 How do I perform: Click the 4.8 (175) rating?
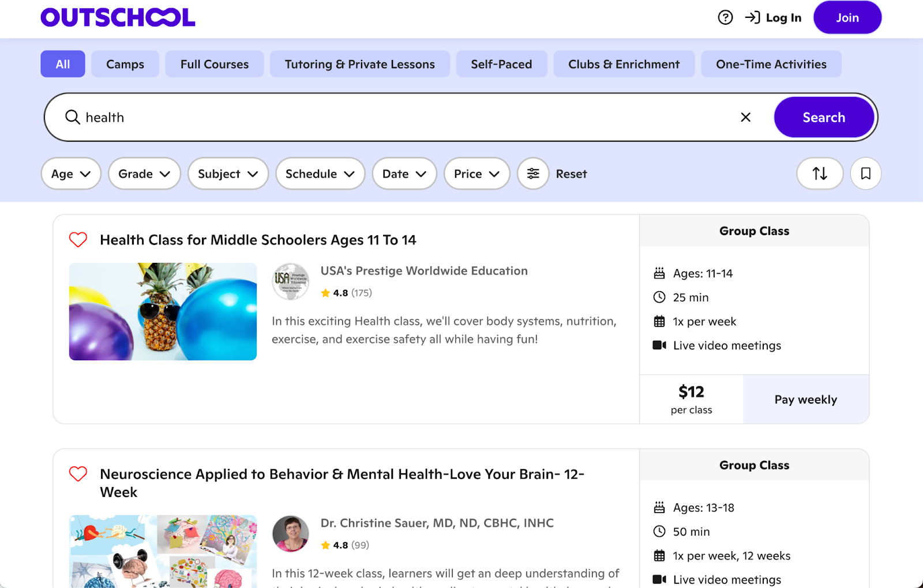coord(347,293)
